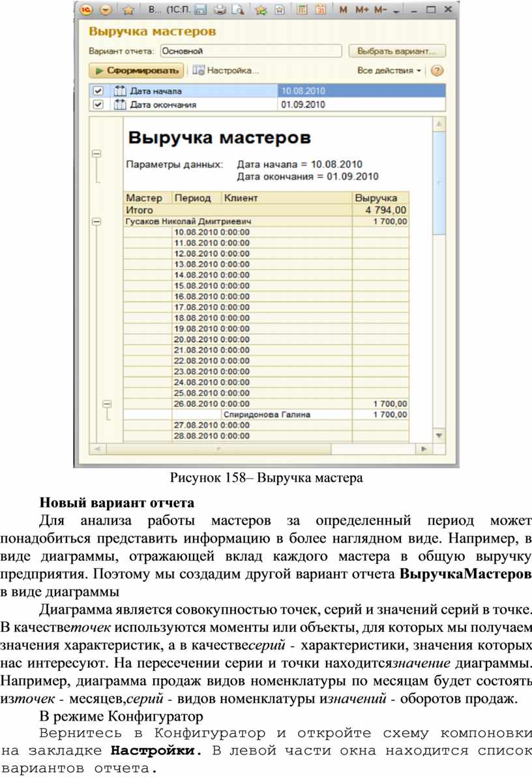Click the History page-with-star icon
532x778 pixels.
[x=280, y=9]
